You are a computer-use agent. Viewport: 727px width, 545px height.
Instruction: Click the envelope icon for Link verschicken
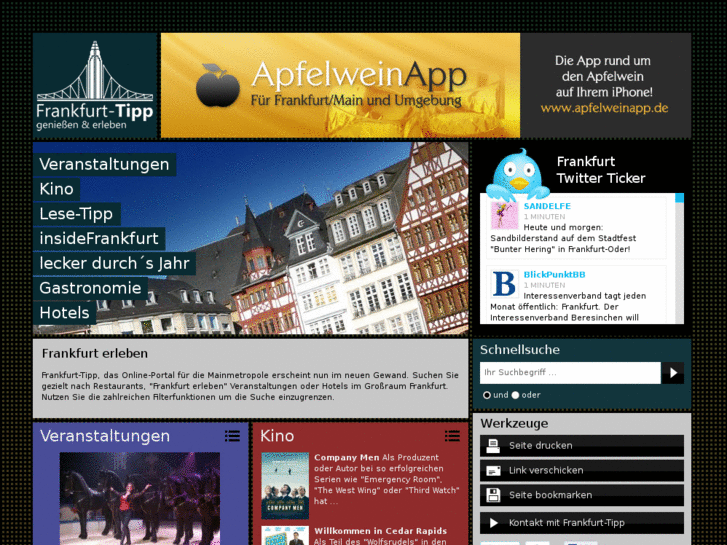(493, 471)
